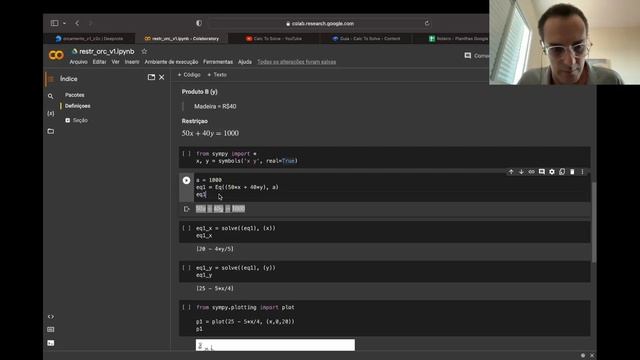Click the Madeira = R$40 text
The height and width of the screenshot is (360, 640).
click(x=215, y=107)
